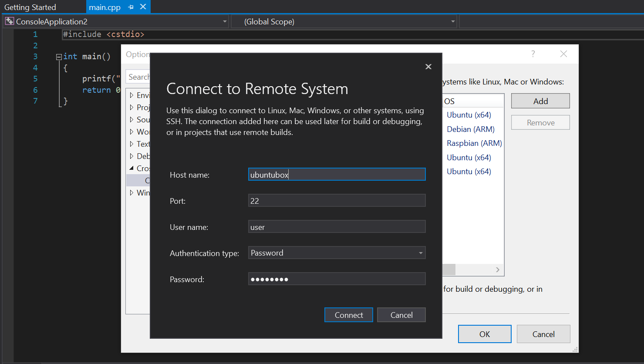This screenshot has width=644, height=364.
Task: Click the Options search box
Action: (x=138, y=77)
